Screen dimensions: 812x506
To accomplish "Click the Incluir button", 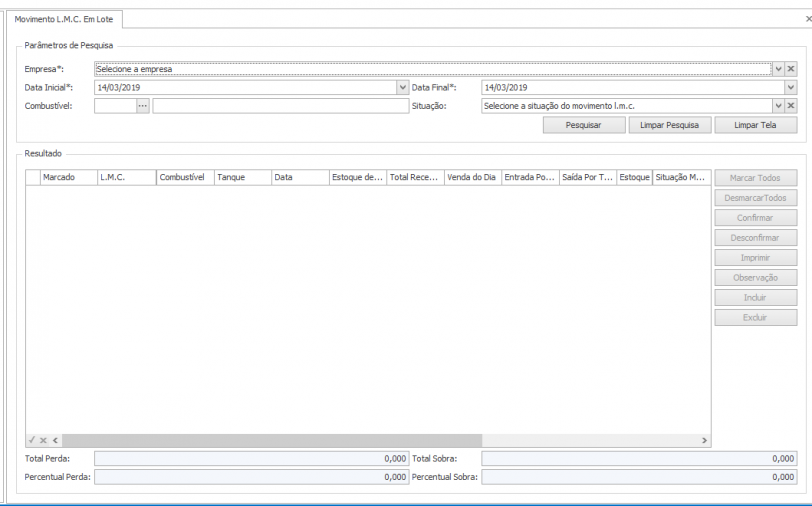I will click(x=756, y=297).
